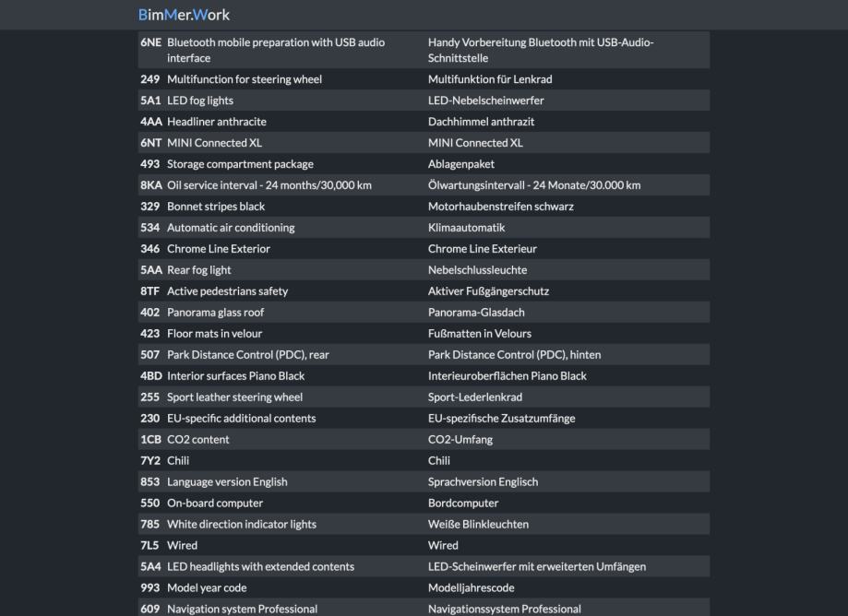Screen dimensions: 848x616
Task: Select option code 249 Multifunction for steering wheel
Action: (245, 79)
